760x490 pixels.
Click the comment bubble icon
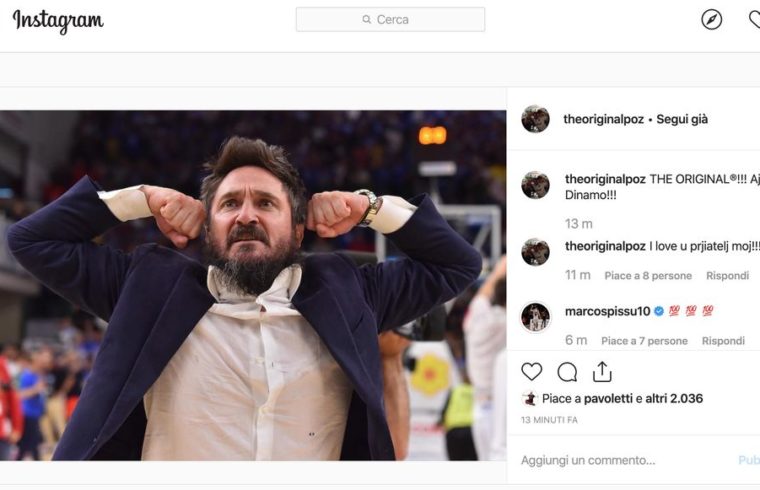[x=567, y=372]
